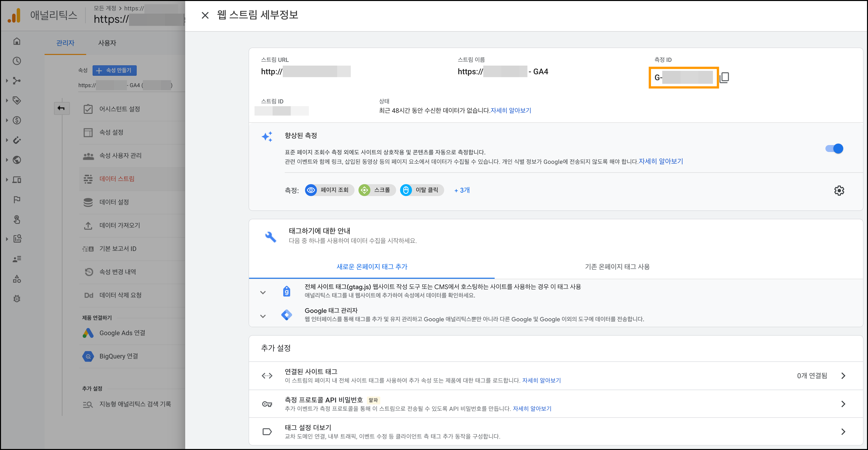868x450 pixels.
Task: Click the 속성 만들기 button
Action: (x=115, y=70)
